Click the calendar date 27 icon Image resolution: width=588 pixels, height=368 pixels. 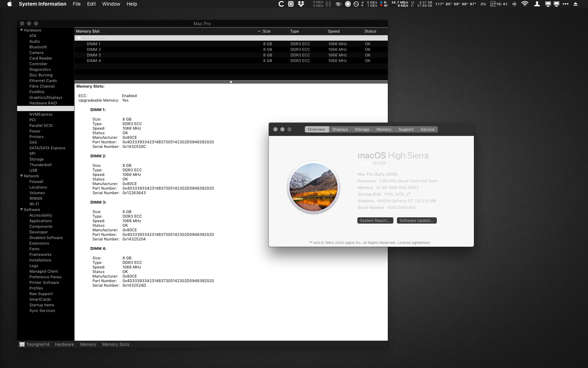pos(493,4)
